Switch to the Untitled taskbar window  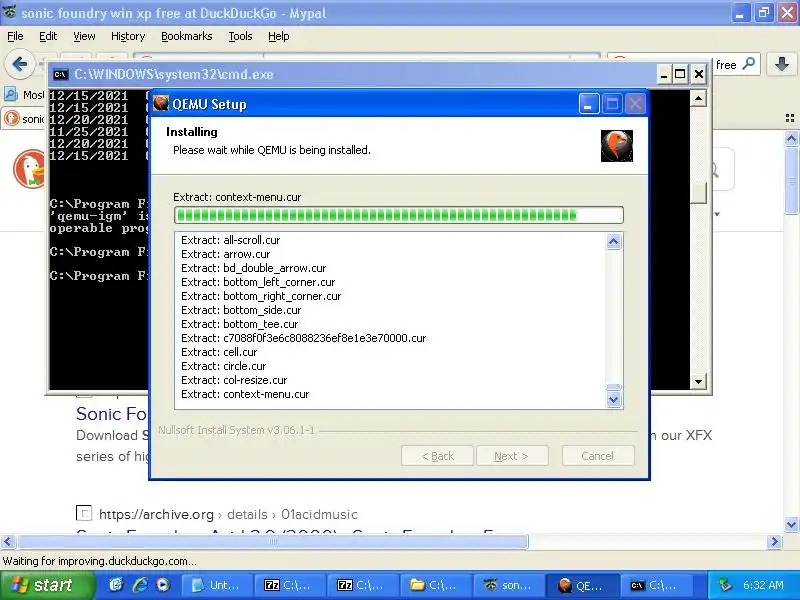[x=217, y=585]
